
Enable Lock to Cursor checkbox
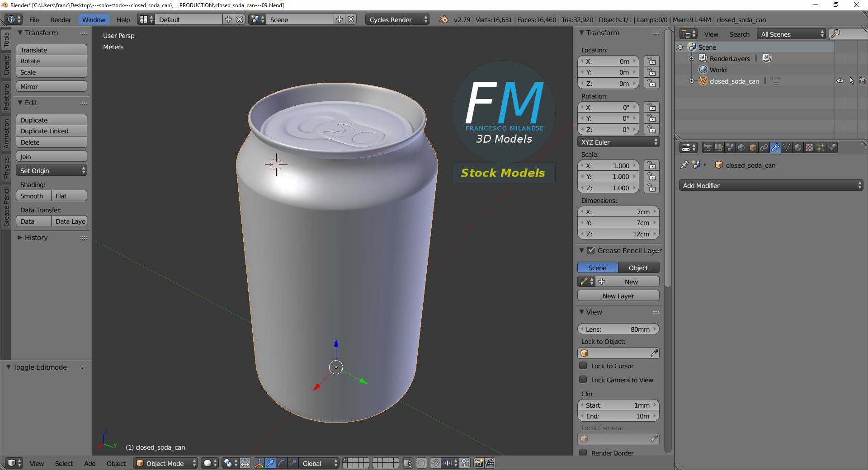pyautogui.click(x=583, y=366)
